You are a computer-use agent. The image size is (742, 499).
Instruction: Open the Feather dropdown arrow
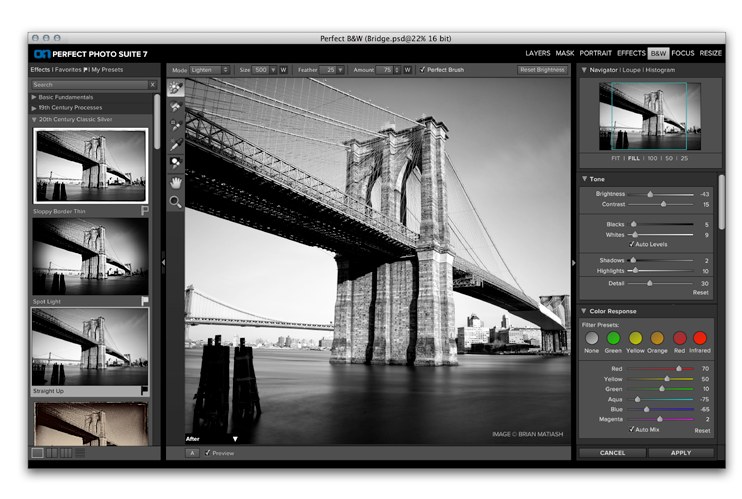[340, 70]
